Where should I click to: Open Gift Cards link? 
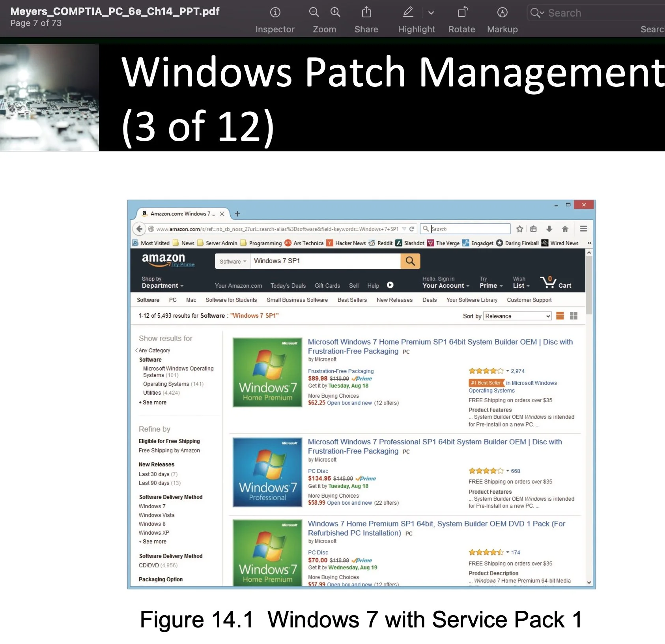tap(327, 286)
